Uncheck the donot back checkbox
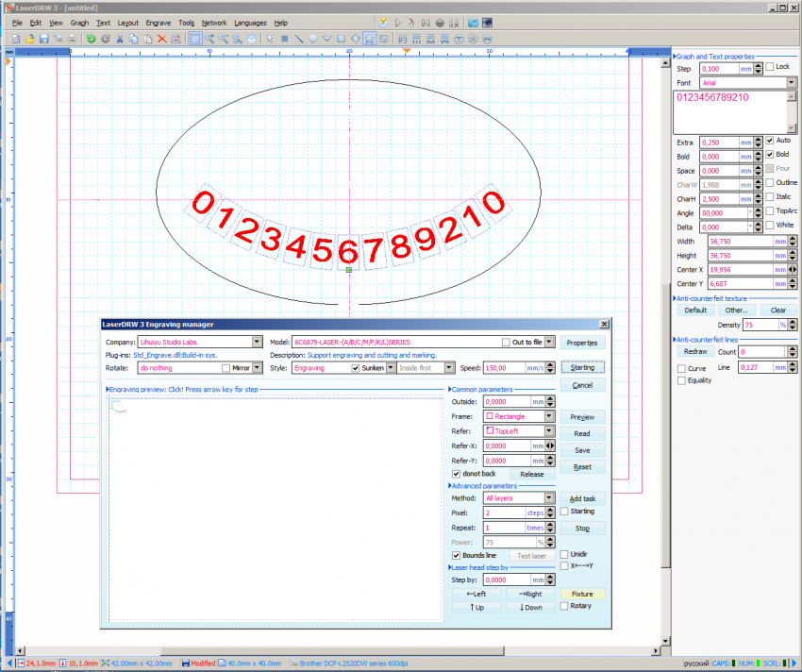Screen dimensions: 802x672 click(x=457, y=474)
